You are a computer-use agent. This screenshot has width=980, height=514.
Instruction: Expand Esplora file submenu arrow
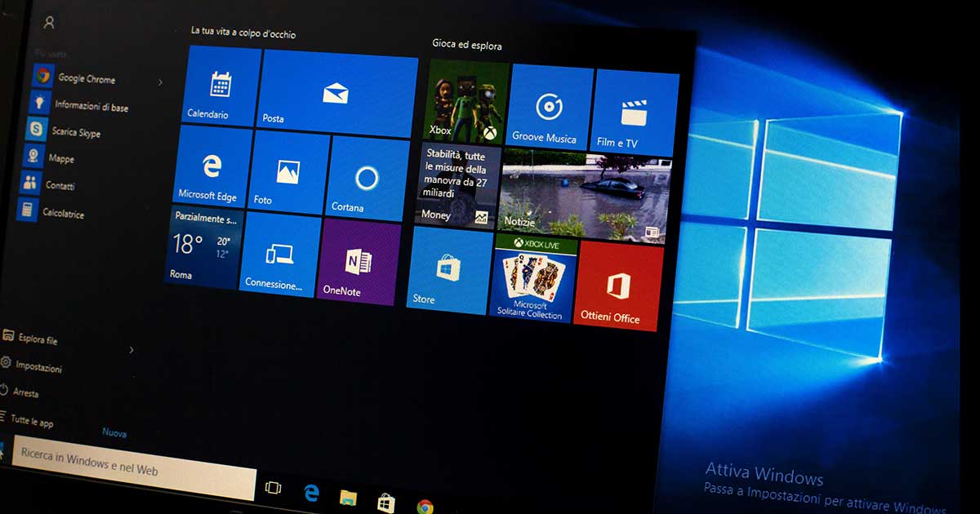click(x=131, y=350)
